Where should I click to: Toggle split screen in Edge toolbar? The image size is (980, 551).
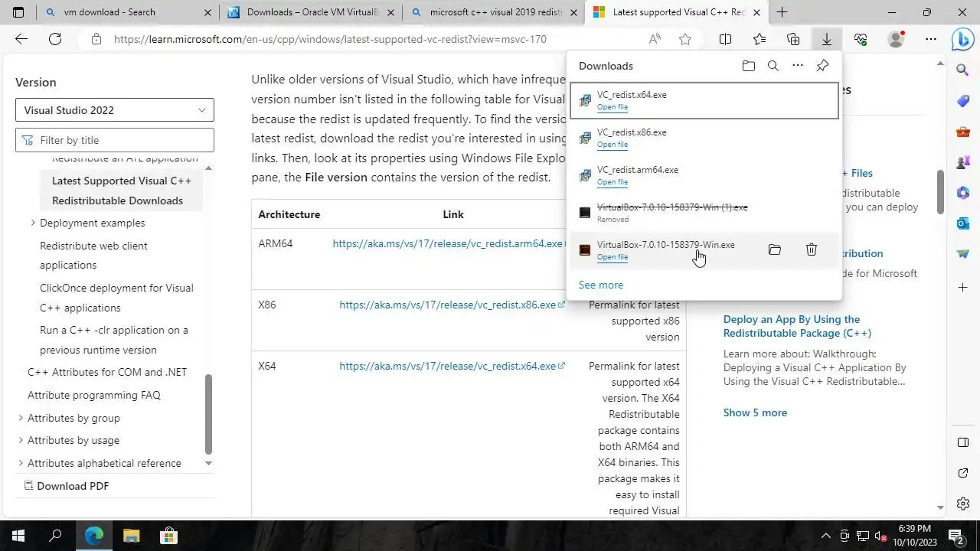[x=725, y=39]
